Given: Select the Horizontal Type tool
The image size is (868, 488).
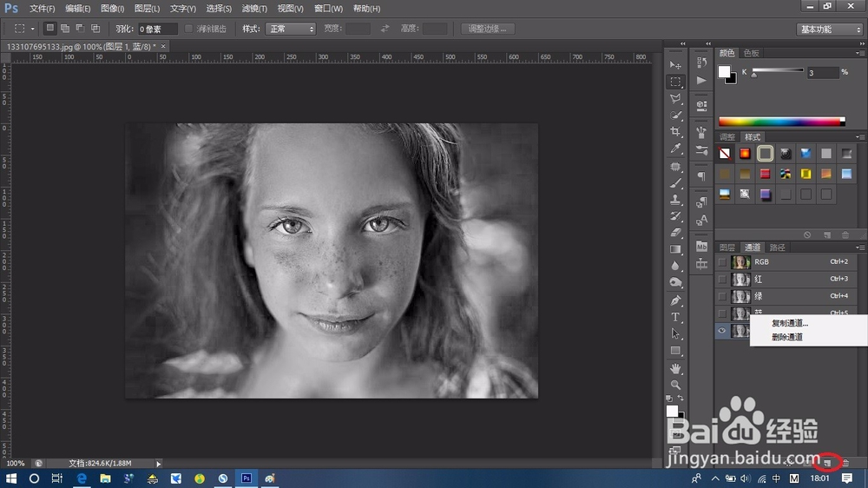Looking at the screenshot, I should [x=675, y=318].
